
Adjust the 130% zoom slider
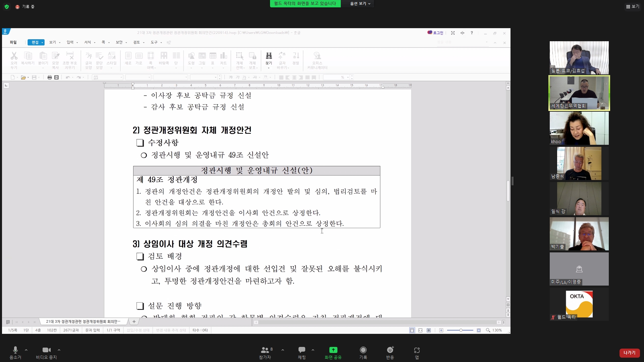point(461,330)
